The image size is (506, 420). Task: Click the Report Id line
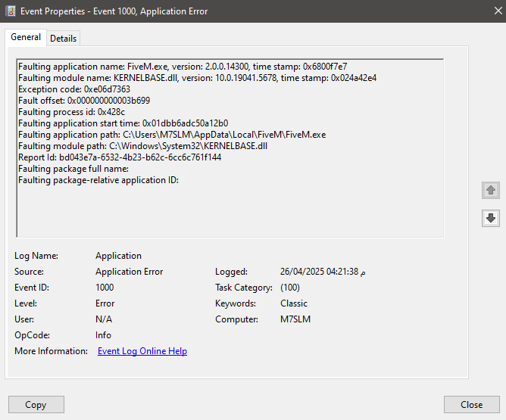pos(120,157)
